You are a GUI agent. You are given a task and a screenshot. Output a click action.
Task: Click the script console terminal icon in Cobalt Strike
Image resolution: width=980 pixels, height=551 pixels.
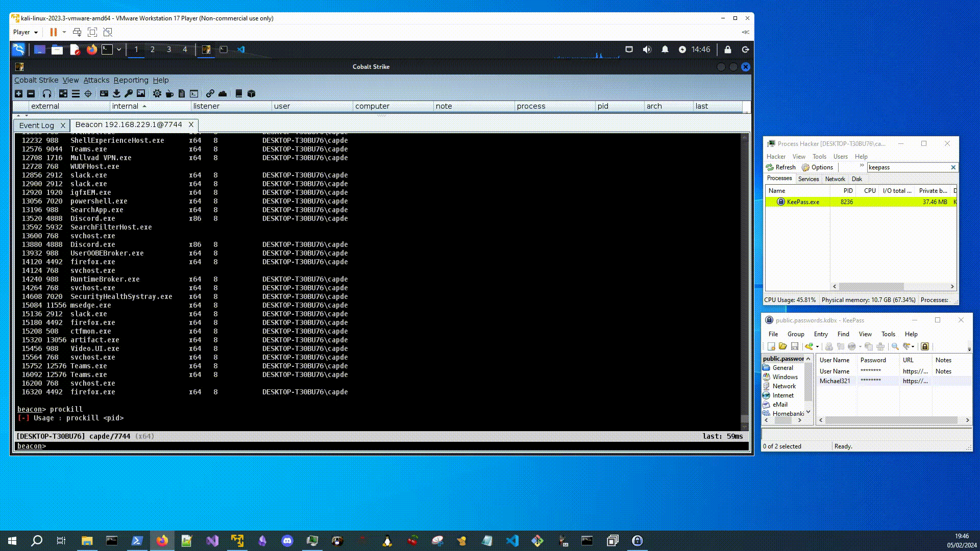coord(194,93)
